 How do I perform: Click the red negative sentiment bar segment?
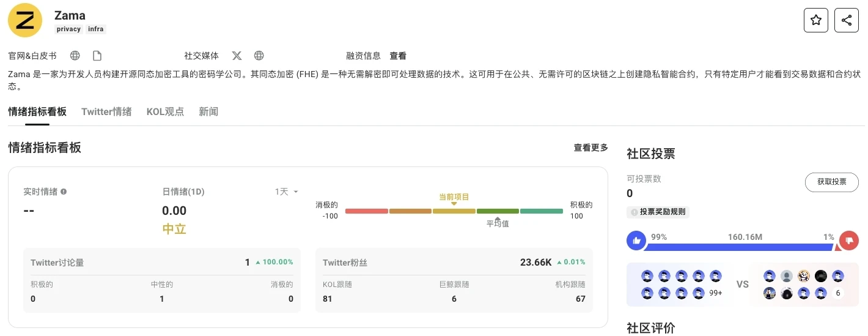tap(367, 211)
